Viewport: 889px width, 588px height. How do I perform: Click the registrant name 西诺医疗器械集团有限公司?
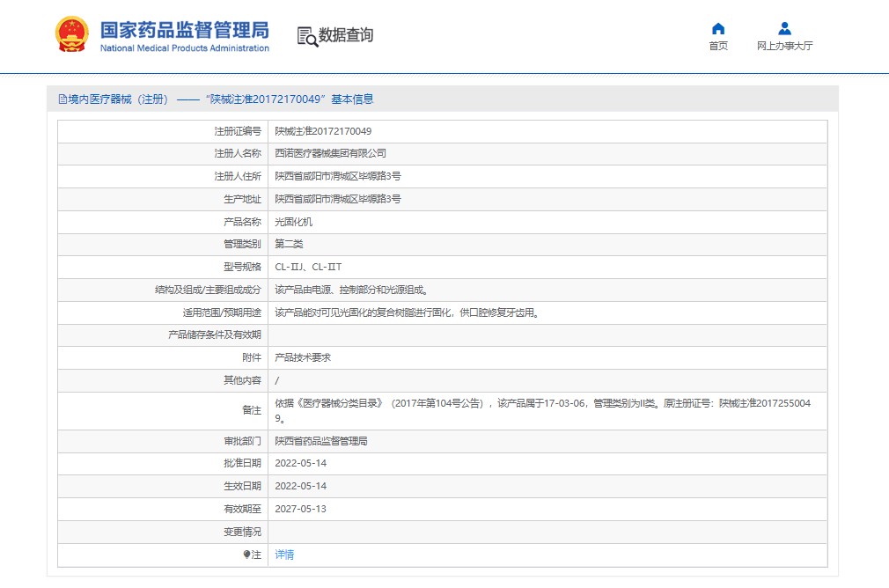[330, 153]
